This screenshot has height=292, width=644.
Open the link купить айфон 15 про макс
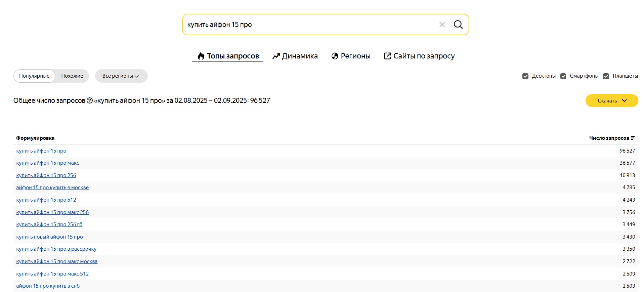[x=48, y=163]
